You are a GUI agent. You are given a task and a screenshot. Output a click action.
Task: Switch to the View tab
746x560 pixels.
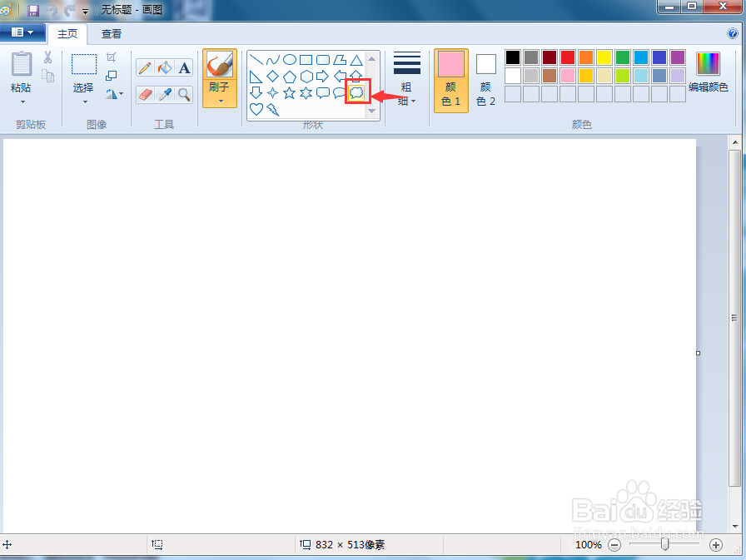pos(112,34)
